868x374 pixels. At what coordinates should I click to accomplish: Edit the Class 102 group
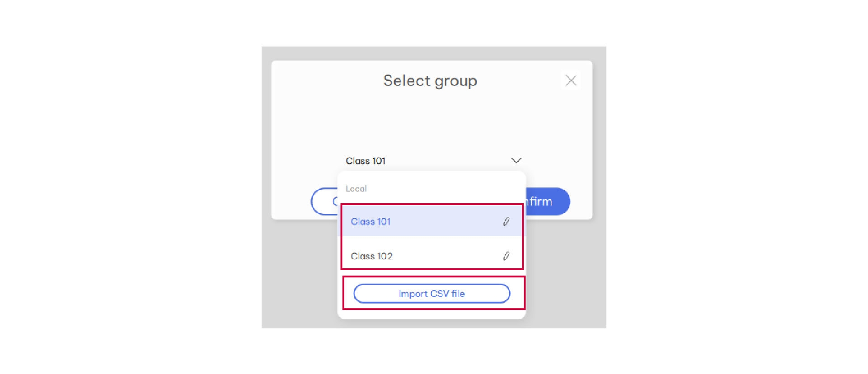[x=506, y=256]
